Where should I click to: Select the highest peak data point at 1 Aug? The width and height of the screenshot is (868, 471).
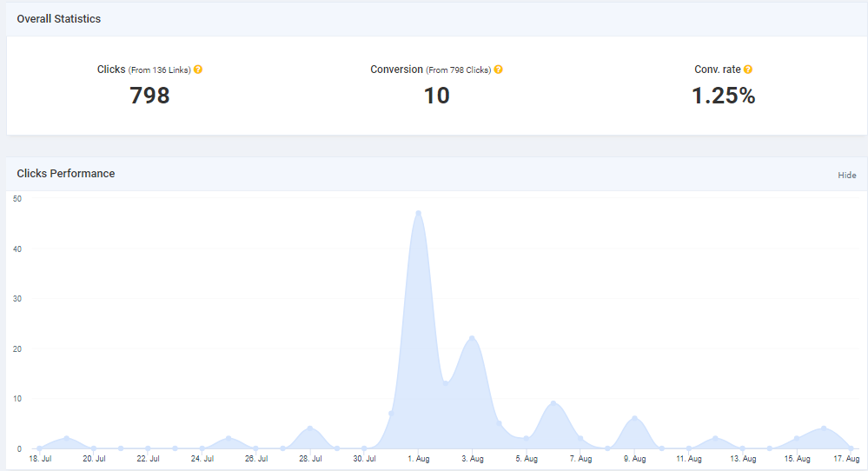pyautogui.click(x=419, y=213)
